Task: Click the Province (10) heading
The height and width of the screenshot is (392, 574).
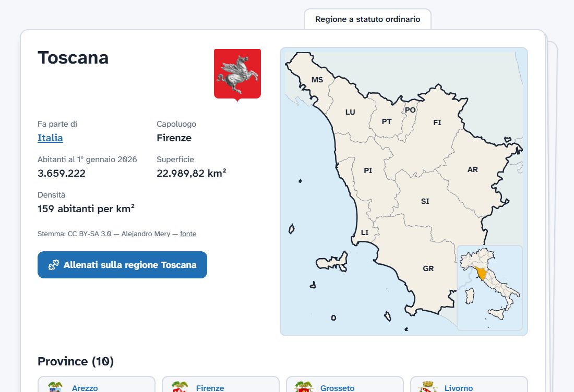Action: click(x=76, y=361)
